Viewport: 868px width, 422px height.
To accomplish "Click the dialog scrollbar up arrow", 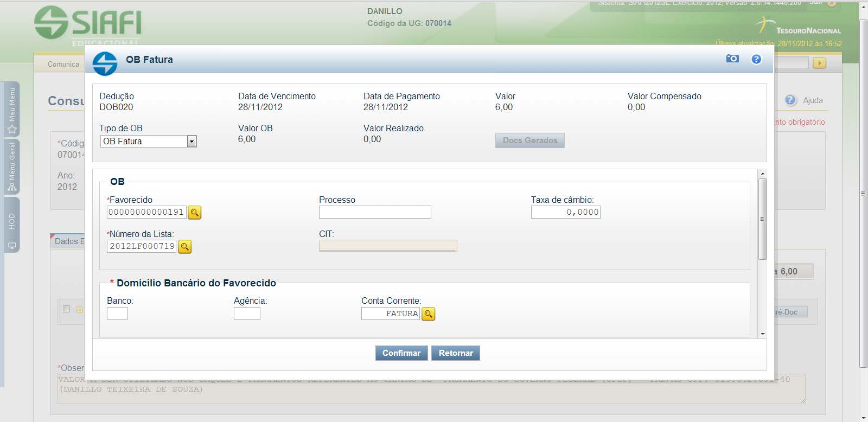I will (763, 174).
